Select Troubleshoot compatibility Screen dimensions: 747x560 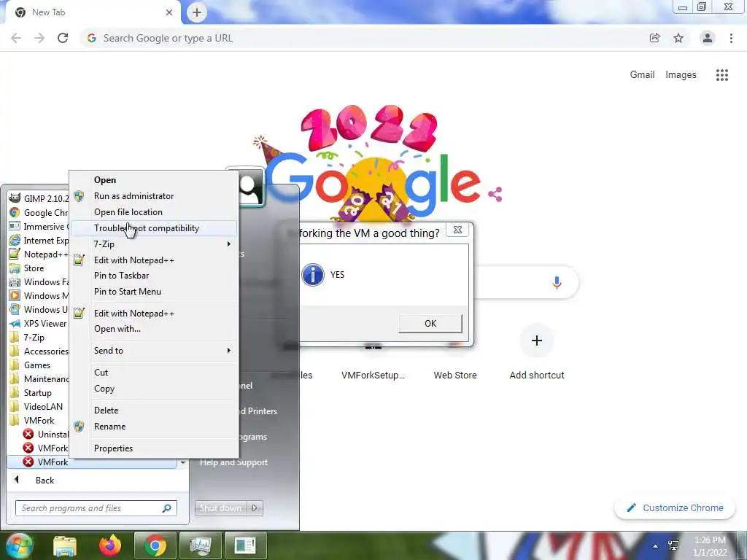coord(154,228)
